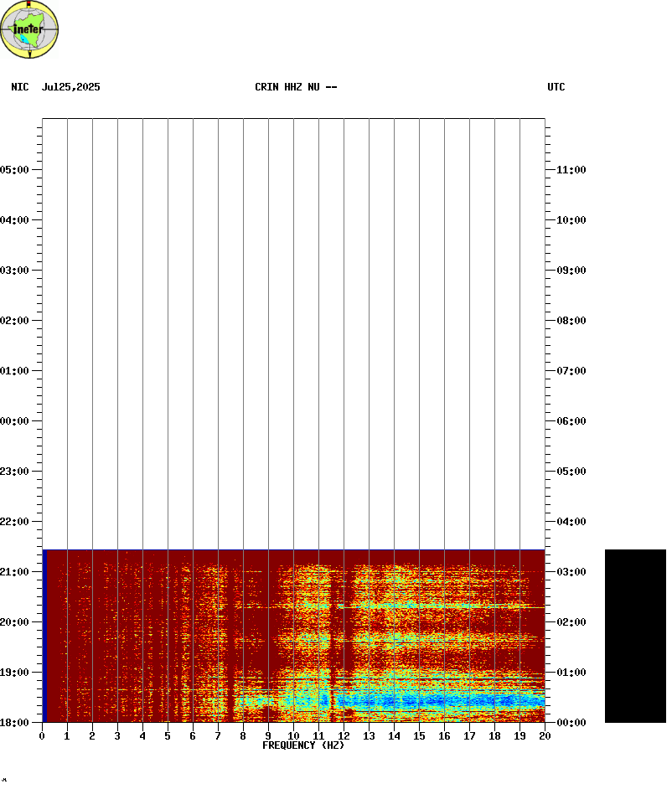The height and width of the screenshot is (789, 672).
Task: Click the 11:00 UTC time label
Action: point(571,170)
